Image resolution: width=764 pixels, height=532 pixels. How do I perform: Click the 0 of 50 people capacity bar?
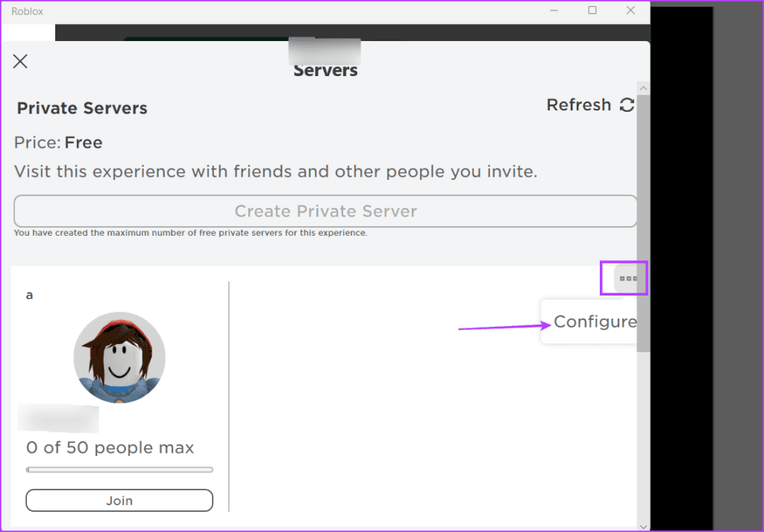click(119, 469)
